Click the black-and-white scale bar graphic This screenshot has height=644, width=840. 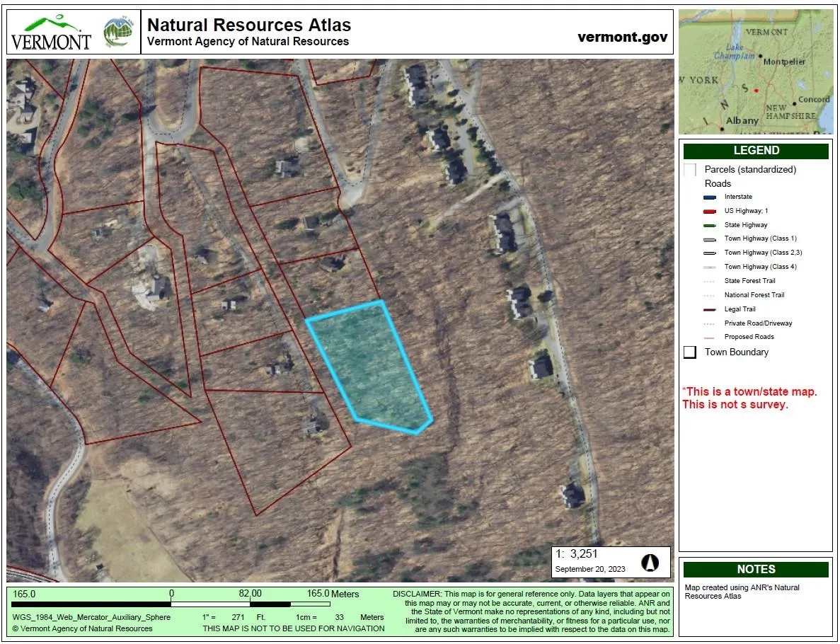pyautogui.click(x=171, y=604)
